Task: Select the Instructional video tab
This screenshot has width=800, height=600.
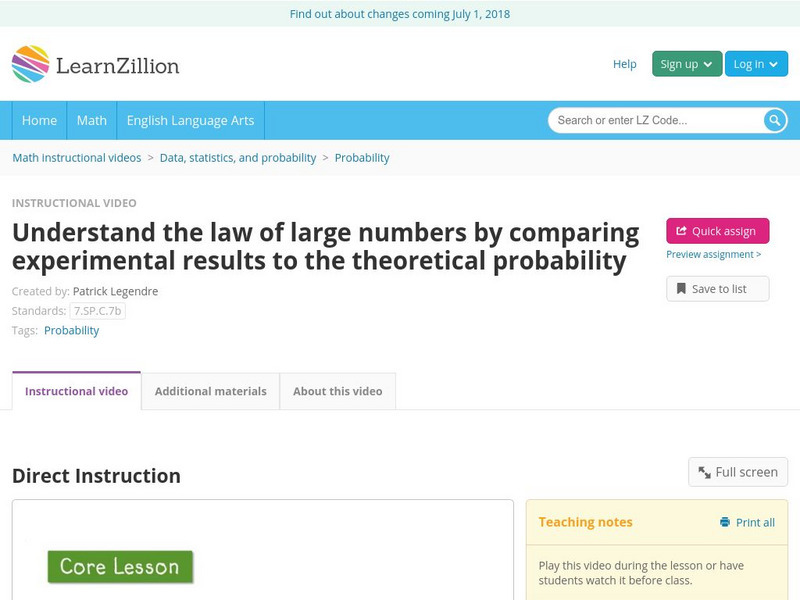Action: pos(75,391)
